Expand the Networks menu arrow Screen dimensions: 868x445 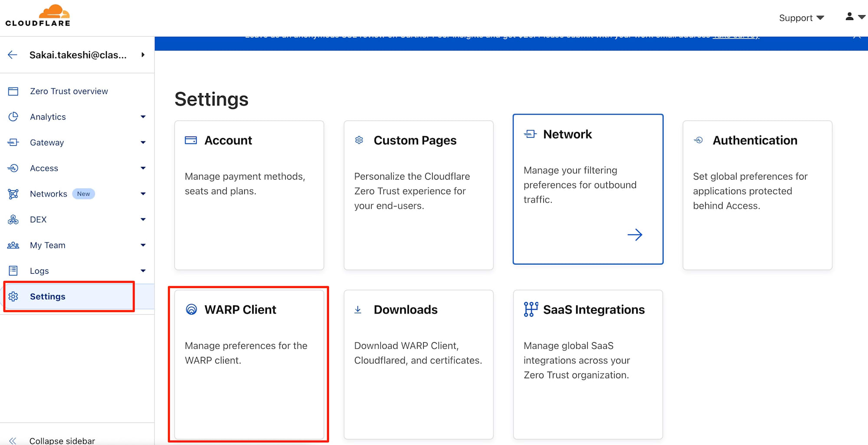[143, 194]
